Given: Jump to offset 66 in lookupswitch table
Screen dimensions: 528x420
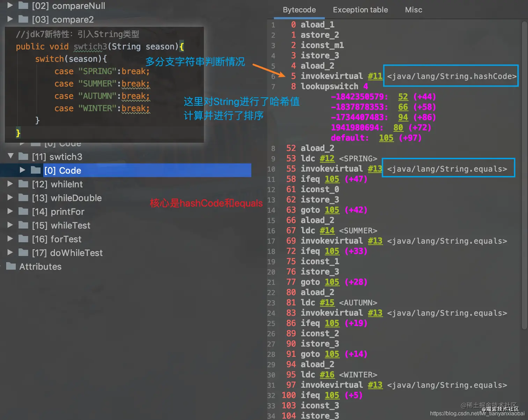Looking at the screenshot, I should [403, 107].
